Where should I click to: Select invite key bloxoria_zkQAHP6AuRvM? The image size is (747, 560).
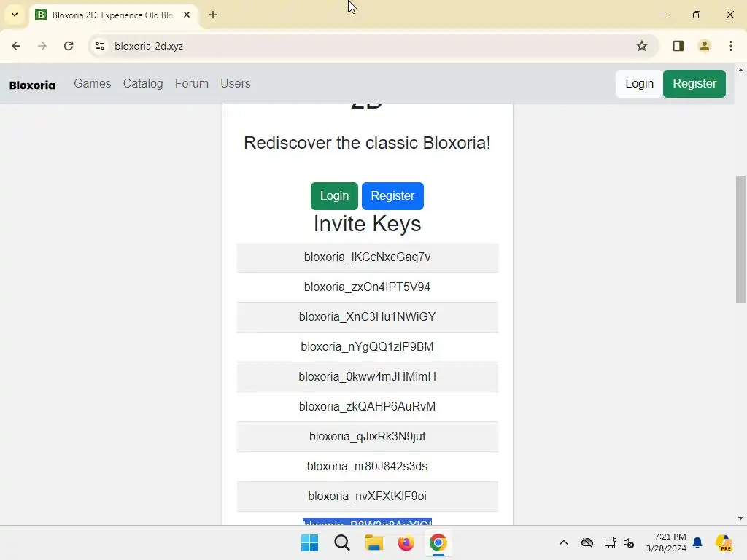point(368,407)
